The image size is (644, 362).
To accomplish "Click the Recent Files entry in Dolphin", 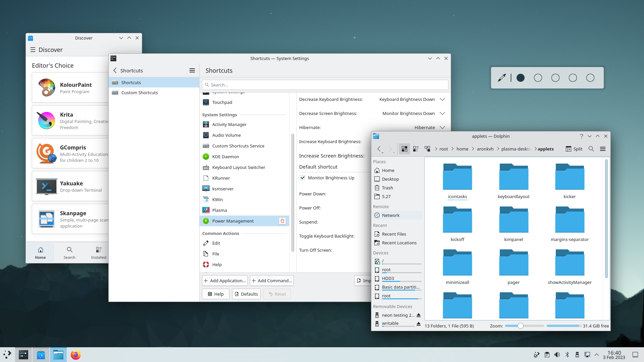I will click(x=394, y=234).
